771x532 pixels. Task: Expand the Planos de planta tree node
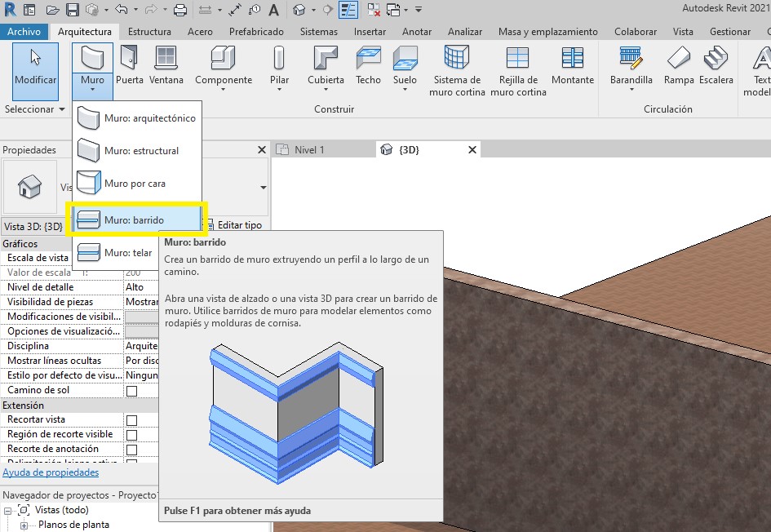pyautogui.click(x=24, y=525)
